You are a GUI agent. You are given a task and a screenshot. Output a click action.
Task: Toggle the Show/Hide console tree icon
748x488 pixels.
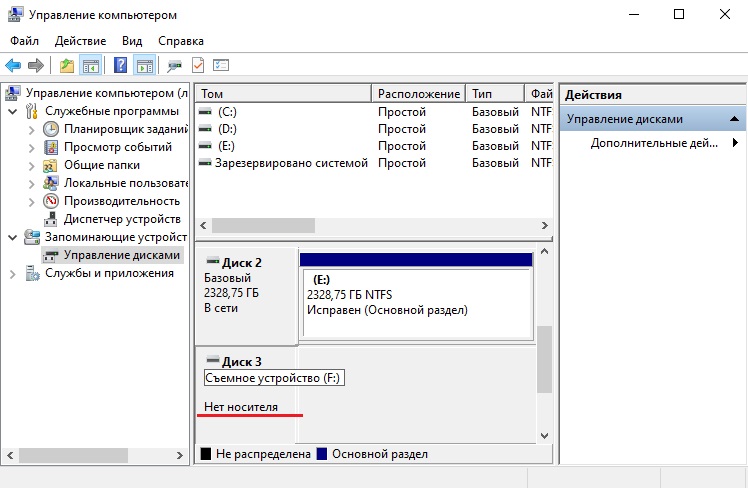pos(91,65)
